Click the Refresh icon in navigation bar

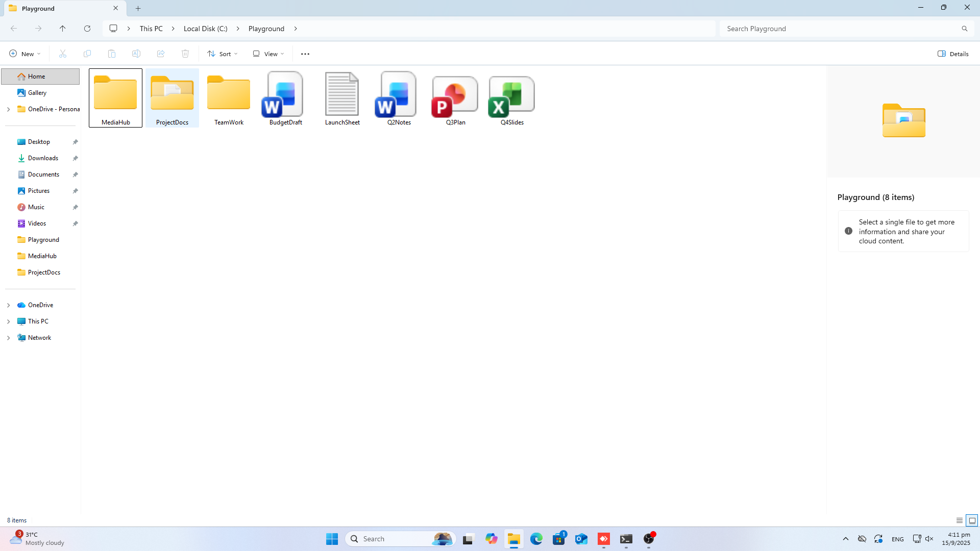coord(87,29)
